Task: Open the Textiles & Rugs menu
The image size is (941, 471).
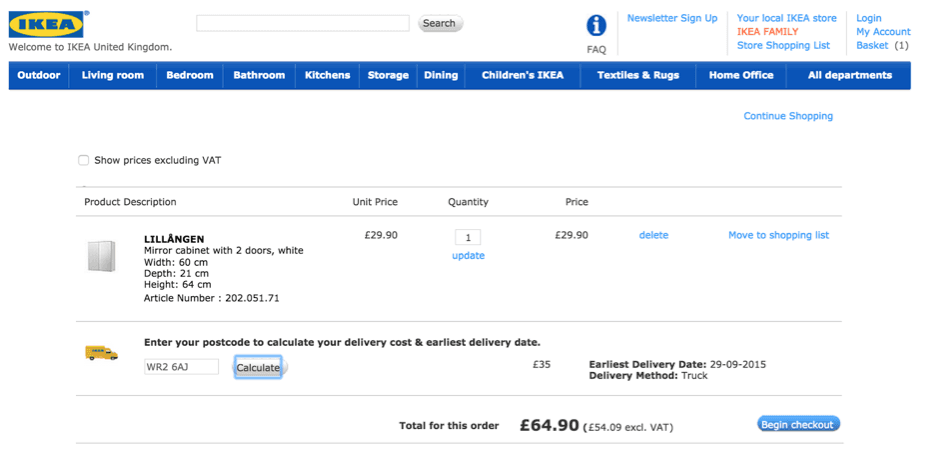Action: 638,75
